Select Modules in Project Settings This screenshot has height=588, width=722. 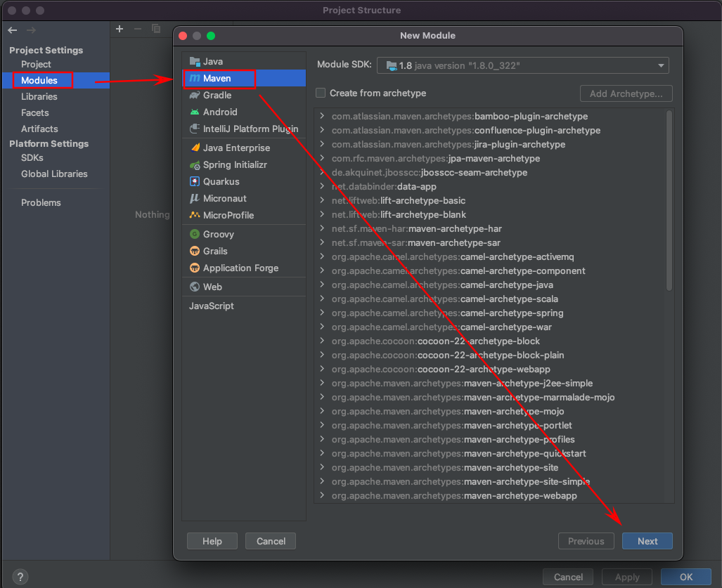click(x=39, y=81)
